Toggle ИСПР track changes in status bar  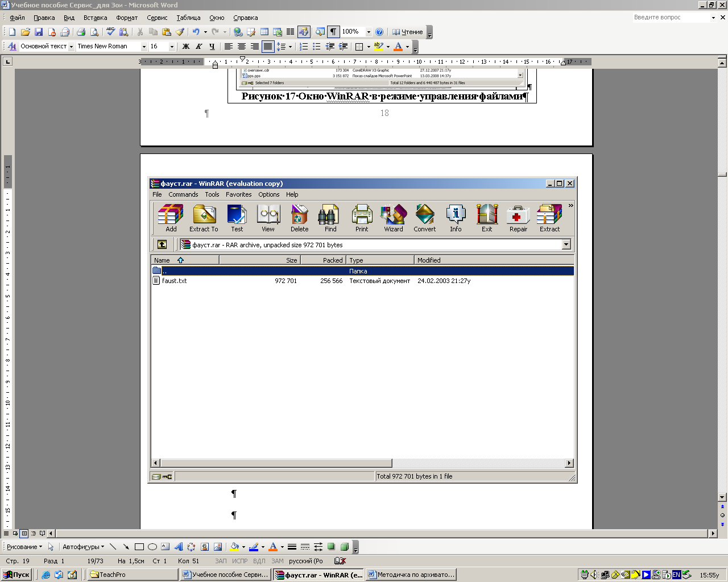239,561
